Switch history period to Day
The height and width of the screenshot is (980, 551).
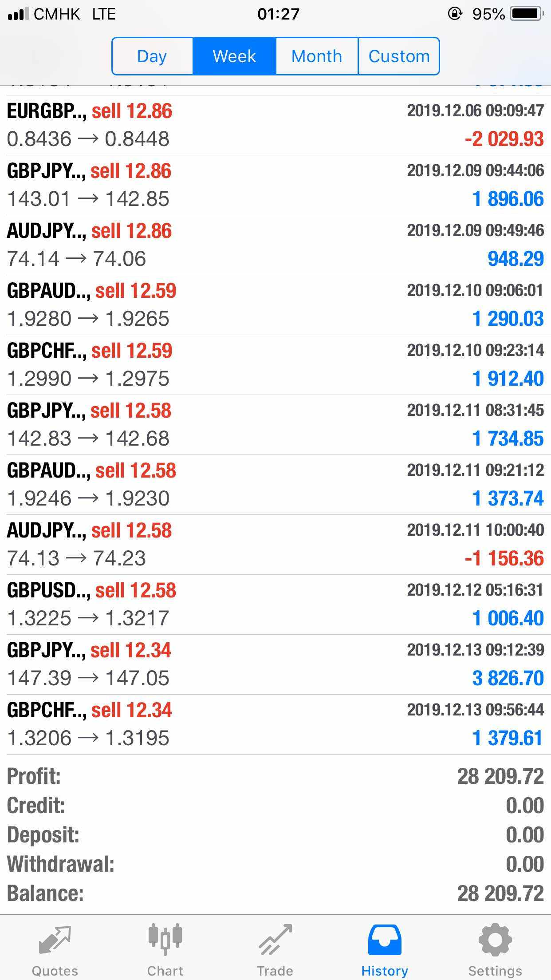pos(152,56)
